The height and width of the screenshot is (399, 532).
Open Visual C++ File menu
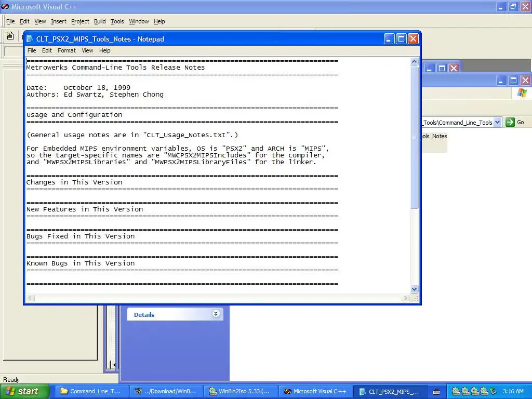point(10,21)
